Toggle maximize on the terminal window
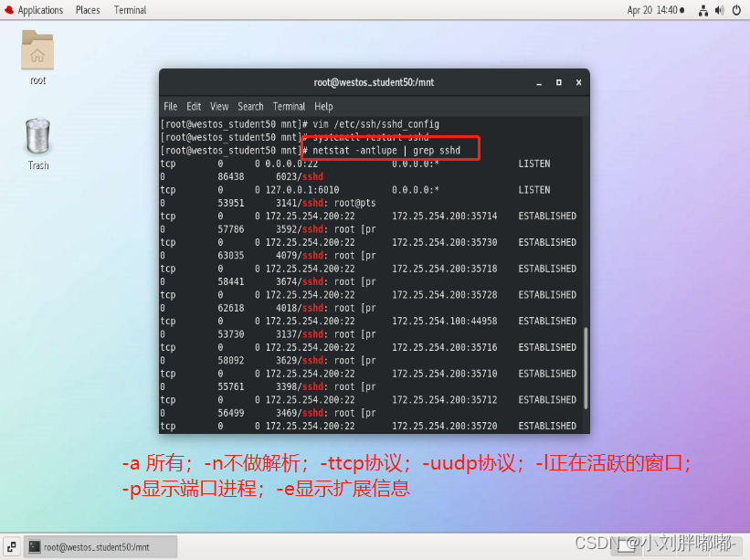The height and width of the screenshot is (560, 750). click(558, 82)
